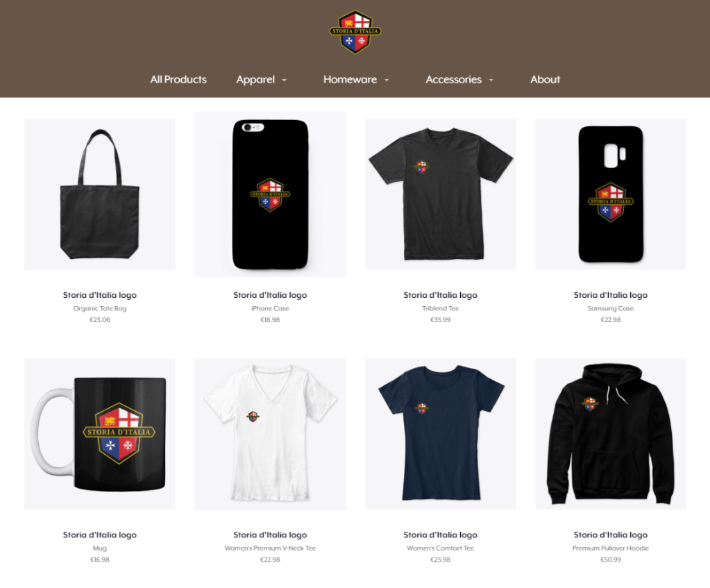Click the iPhone Case subtitle text

tap(270, 308)
